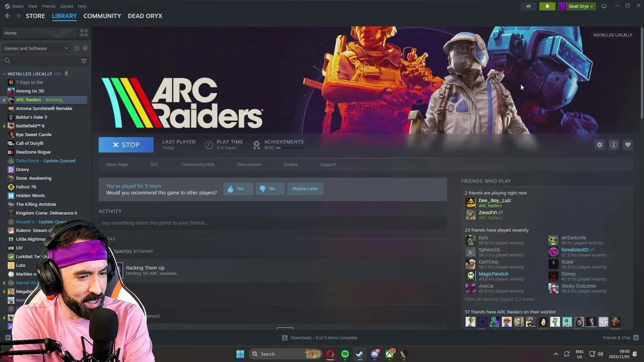The width and height of the screenshot is (644, 362).
Task: Switch library to grid collections view icon
Action: pyautogui.click(x=84, y=33)
